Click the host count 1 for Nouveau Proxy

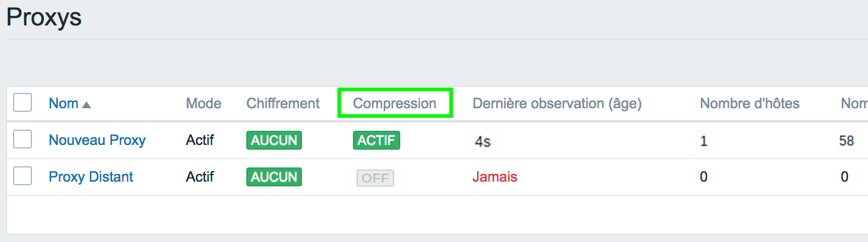703,141
